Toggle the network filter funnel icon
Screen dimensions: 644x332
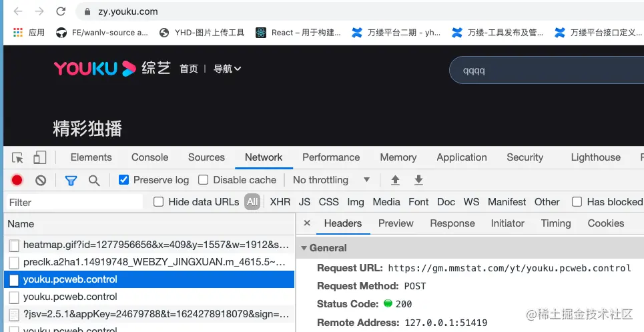pyautogui.click(x=71, y=181)
